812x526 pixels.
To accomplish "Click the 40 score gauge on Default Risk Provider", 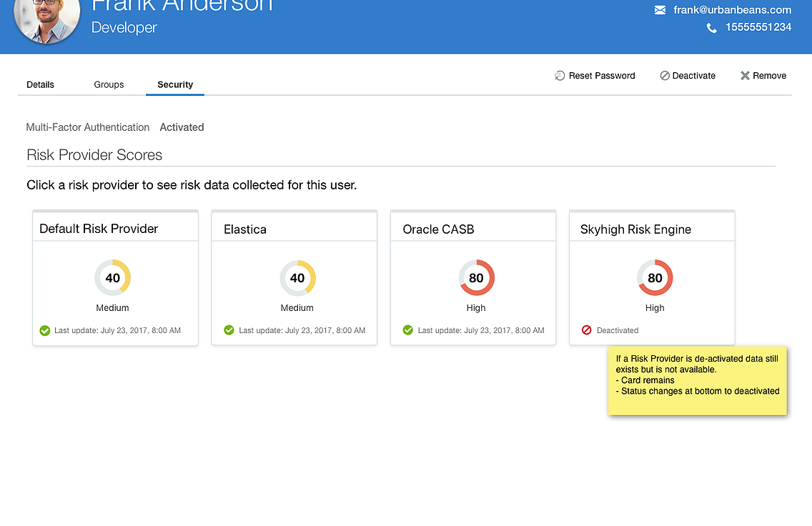I will coord(112,278).
